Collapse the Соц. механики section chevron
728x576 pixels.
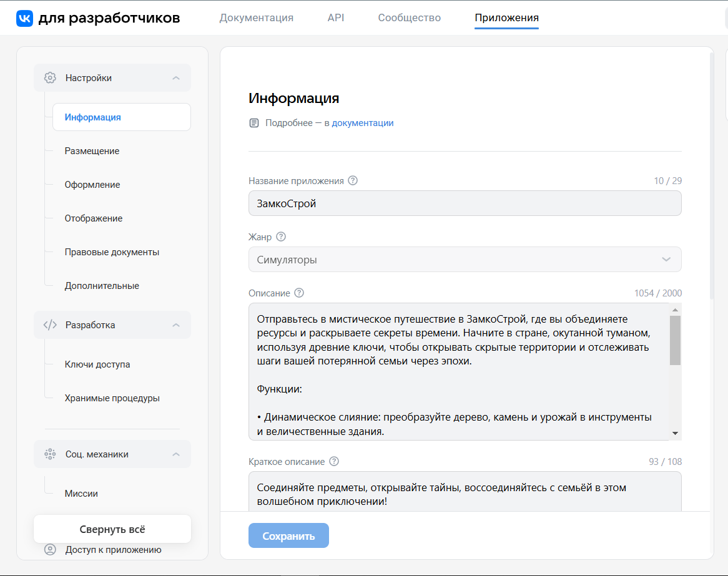176,454
